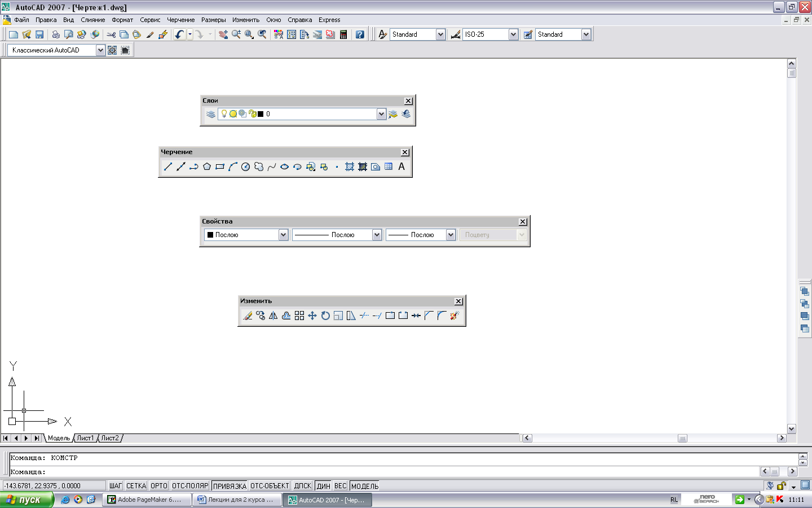This screenshot has height=508, width=812.
Task: Open the Классический AutoCAD workspace dropdown
Action: pos(100,50)
